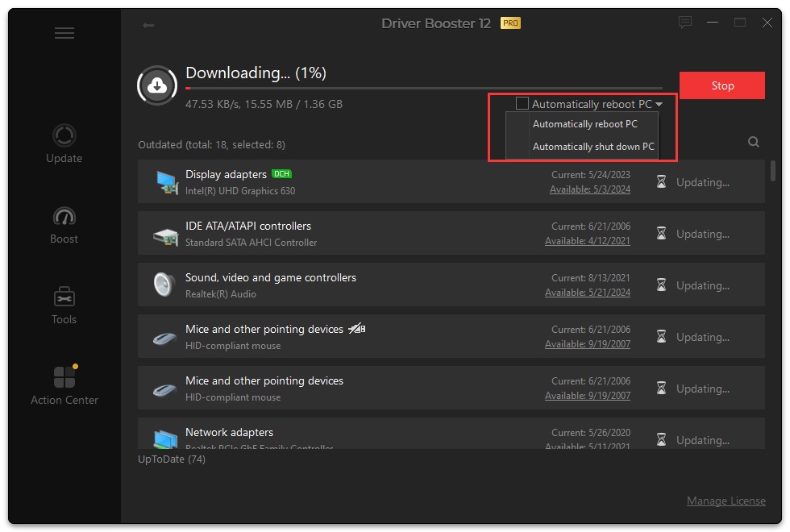790x532 pixels.
Task: Click Current: 5/24/2023 date text
Action: coord(590,175)
